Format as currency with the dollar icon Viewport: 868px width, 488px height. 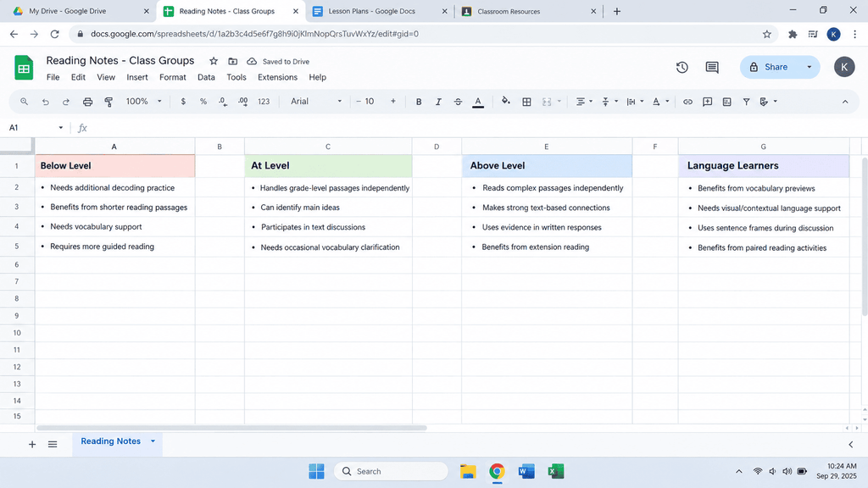click(x=183, y=102)
